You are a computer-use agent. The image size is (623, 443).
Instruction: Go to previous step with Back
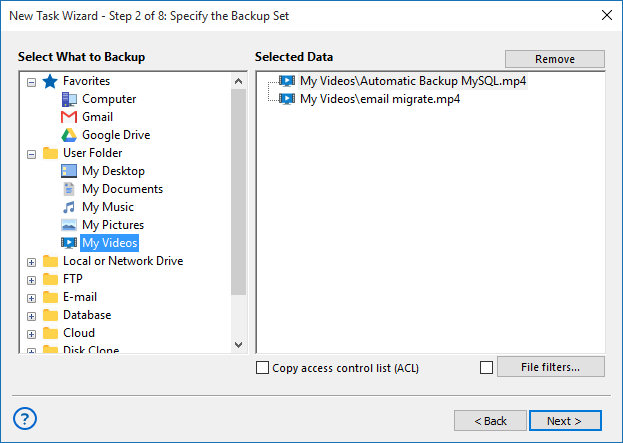(490, 421)
